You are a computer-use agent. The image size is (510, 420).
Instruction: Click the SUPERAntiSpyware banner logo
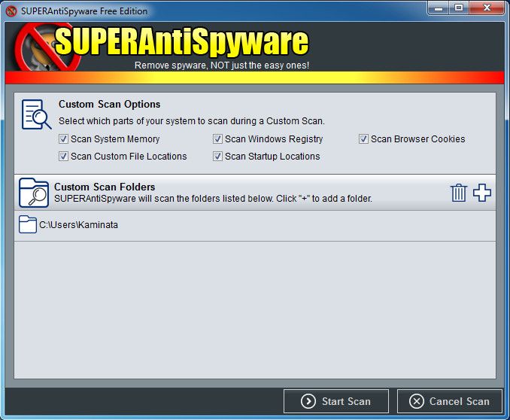(162, 47)
